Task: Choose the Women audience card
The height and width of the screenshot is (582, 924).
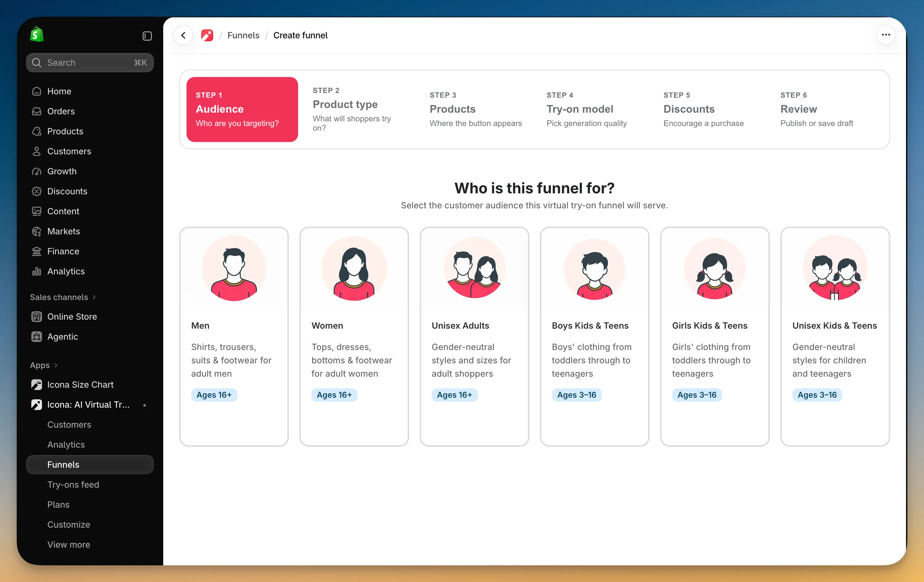Action: (x=354, y=336)
